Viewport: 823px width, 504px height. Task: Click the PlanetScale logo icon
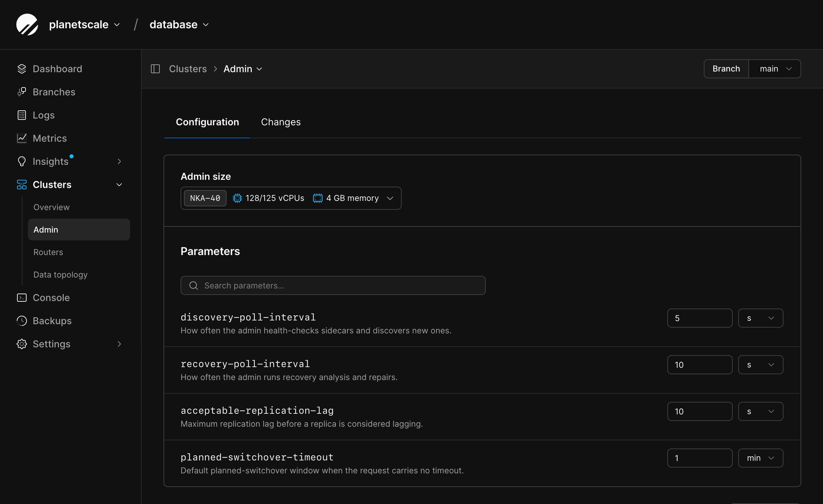tap(27, 25)
